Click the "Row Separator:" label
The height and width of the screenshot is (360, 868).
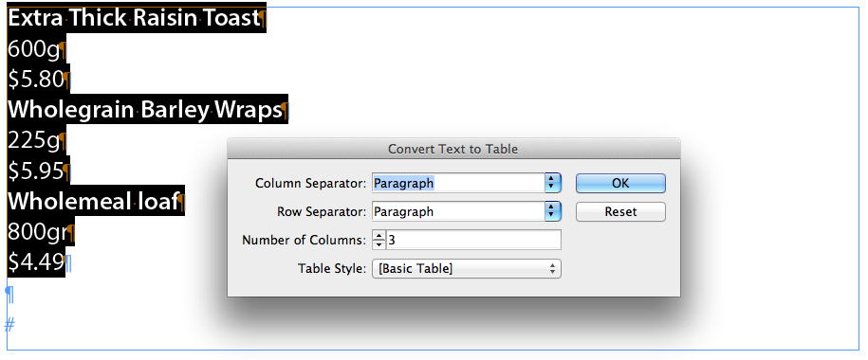(x=322, y=212)
